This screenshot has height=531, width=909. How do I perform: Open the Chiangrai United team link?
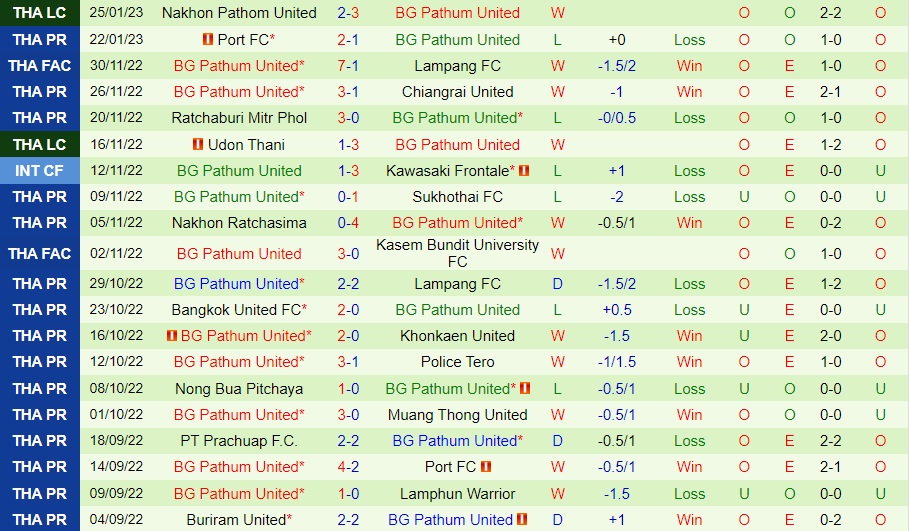pyautogui.click(x=457, y=92)
